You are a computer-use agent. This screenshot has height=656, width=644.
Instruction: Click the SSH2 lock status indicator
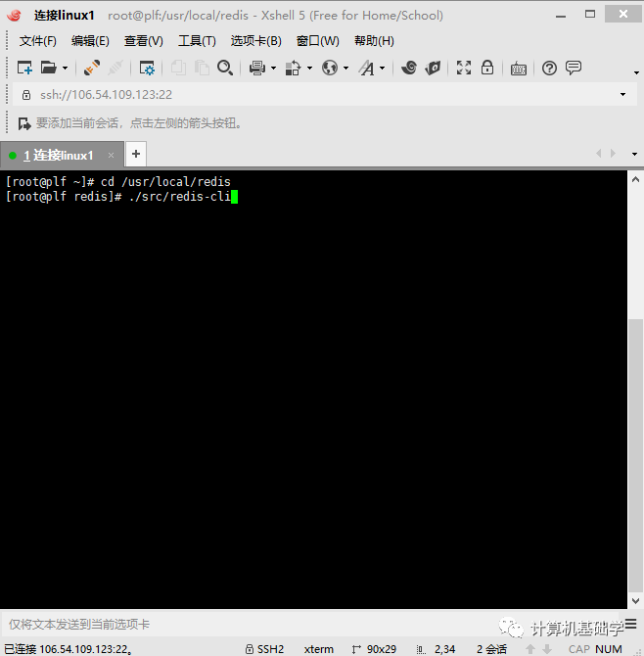tap(264, 649)
